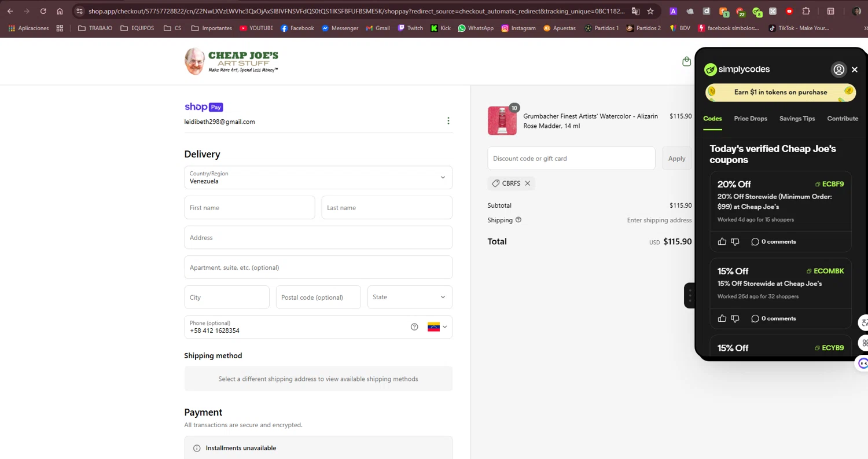Open the TRABAJO bookmarks folder
Screen dimensions: 868x459
pos(95,28)
